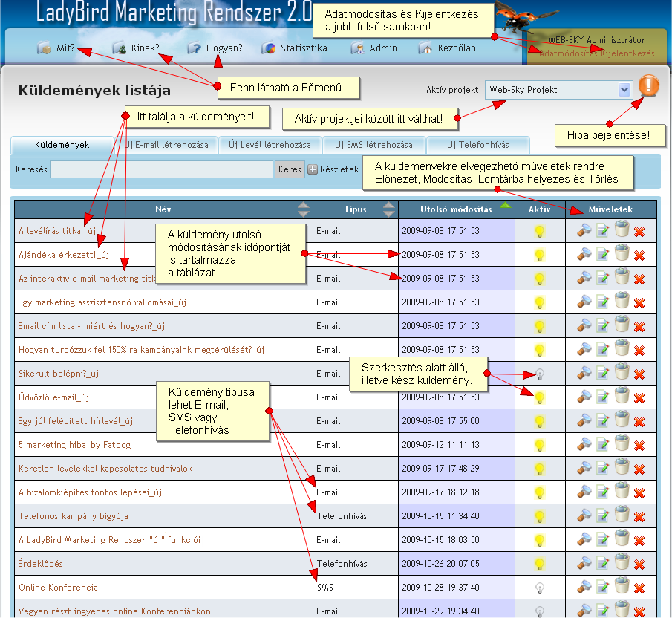The width and height of the screenshot is (672, 618).
Task: Trash 'Kéretlen levelekkel kapcsolatos tudnivalók'
Action: [622, 467]
